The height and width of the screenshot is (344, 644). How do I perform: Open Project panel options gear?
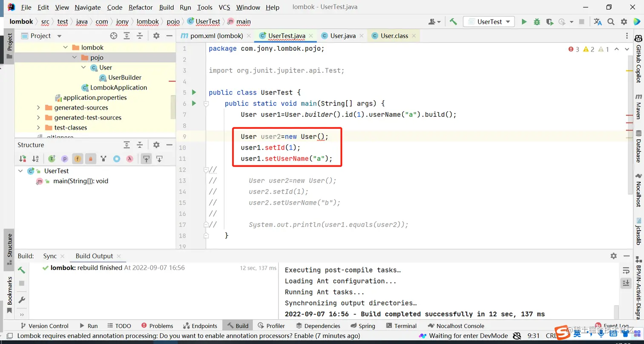[x=156, y=36]
